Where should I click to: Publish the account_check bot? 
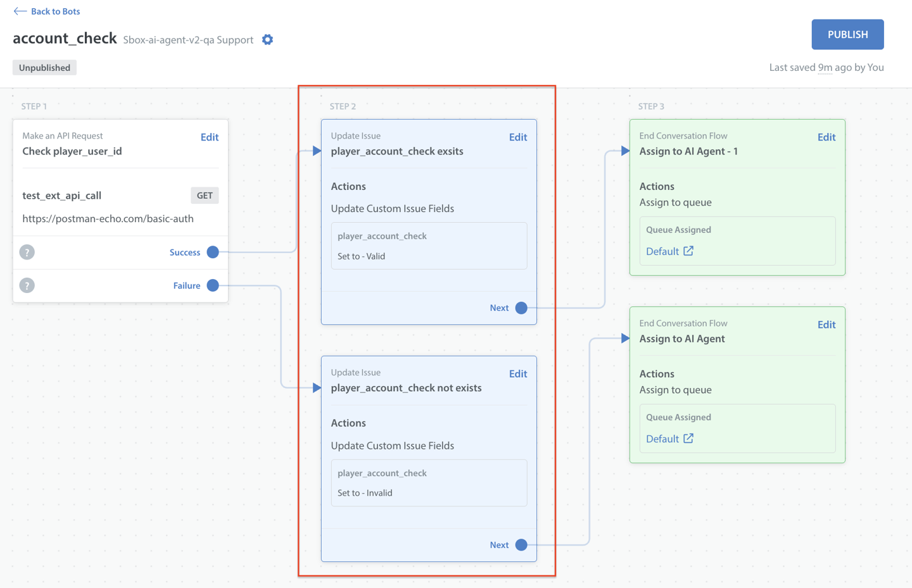(847, 35)
